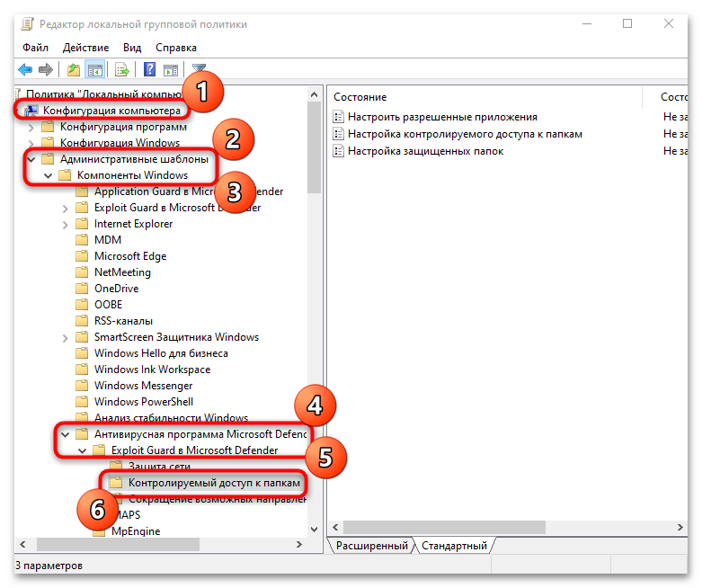This screenshot has width=702, height=588.
Task: Expand the Exploit Guard в Microsoft Defender node under Компоненты Windows
Action: [66, 209]
